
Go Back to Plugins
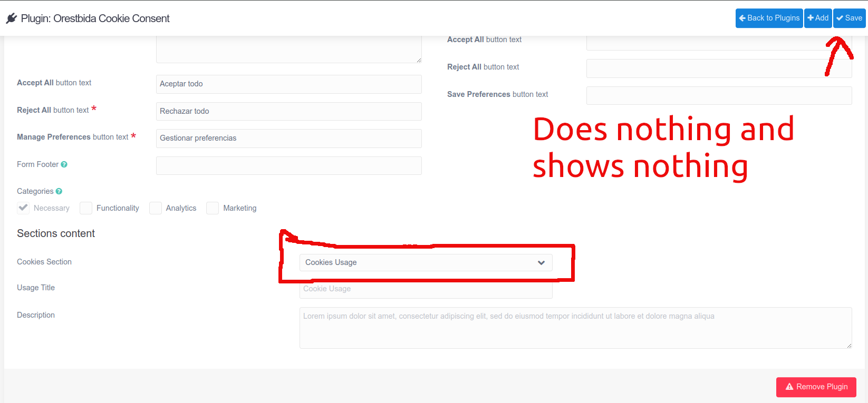769,18
